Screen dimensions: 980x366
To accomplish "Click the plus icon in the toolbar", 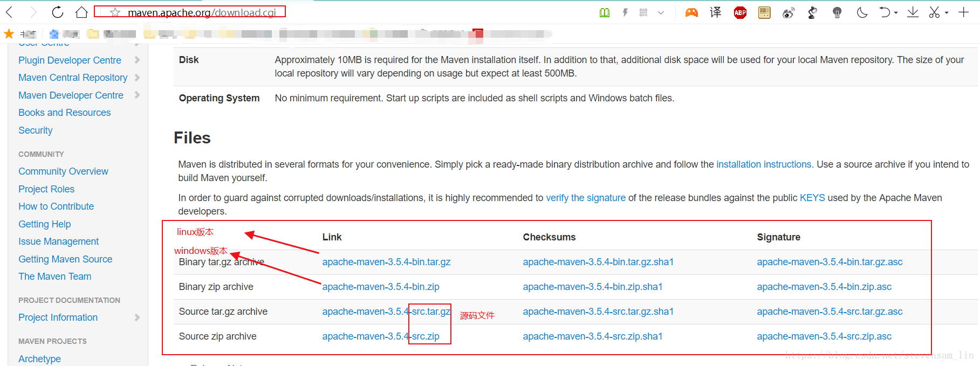I will tap(964, 12).
